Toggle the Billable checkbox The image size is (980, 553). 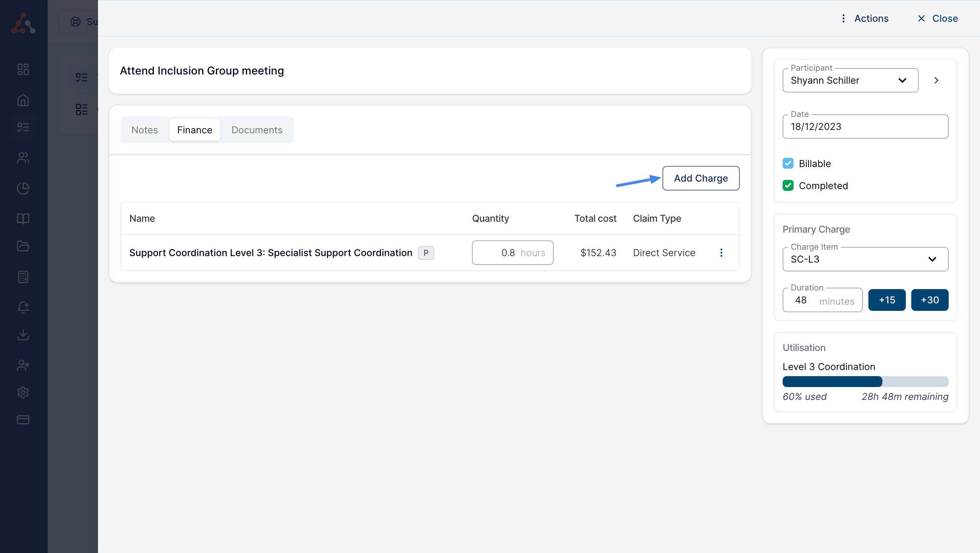point(788,164)
